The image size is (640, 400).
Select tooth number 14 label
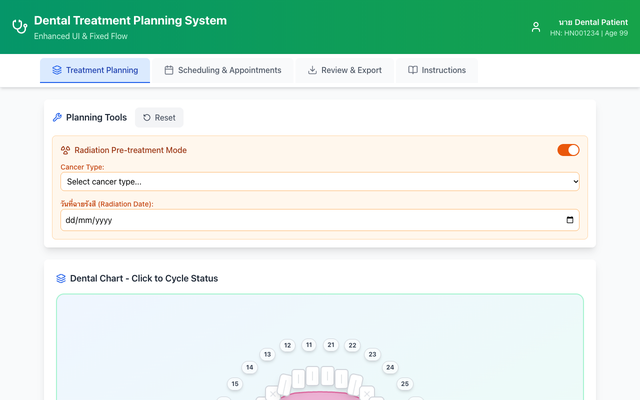pos(249,367)
